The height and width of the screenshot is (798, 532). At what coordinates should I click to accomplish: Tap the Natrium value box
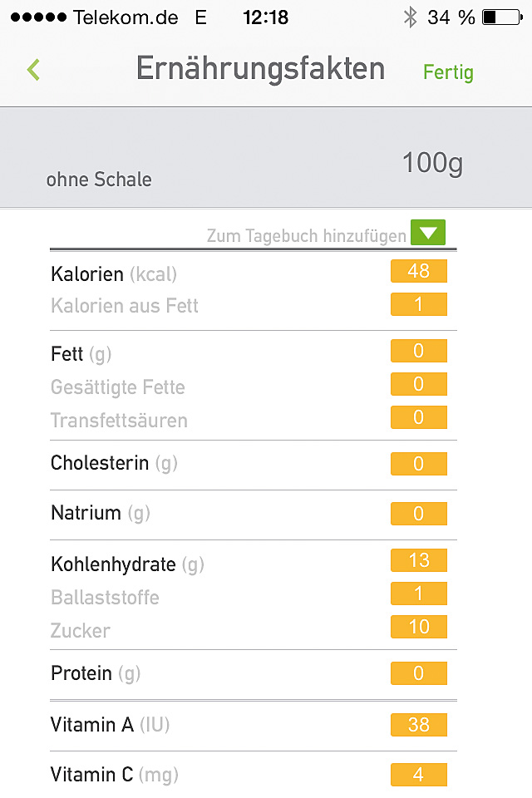coord(418,514)
